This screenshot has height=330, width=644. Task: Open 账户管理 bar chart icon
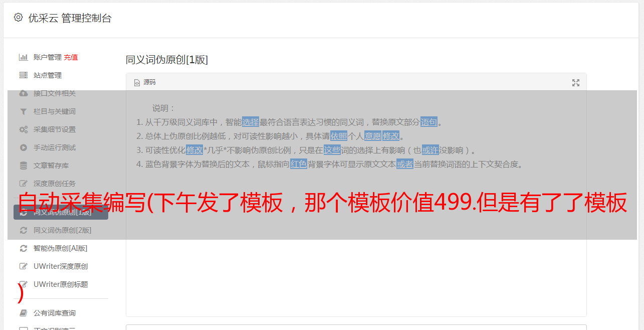(x=23, y=57)
